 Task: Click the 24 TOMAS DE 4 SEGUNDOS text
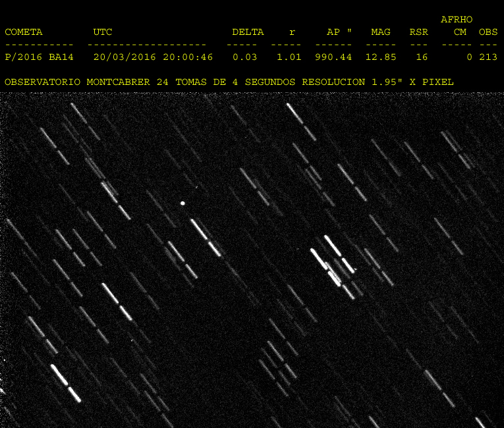click(225, 82)
